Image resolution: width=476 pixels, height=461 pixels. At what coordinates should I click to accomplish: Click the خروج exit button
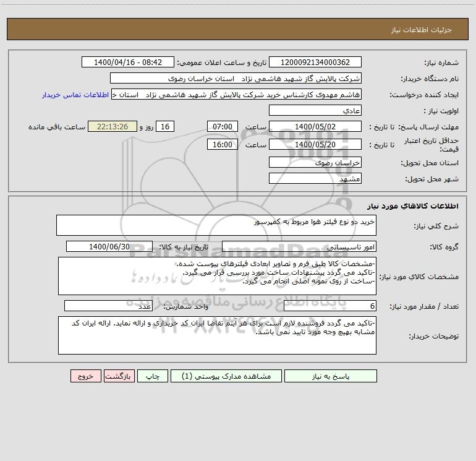pos(85,376)
